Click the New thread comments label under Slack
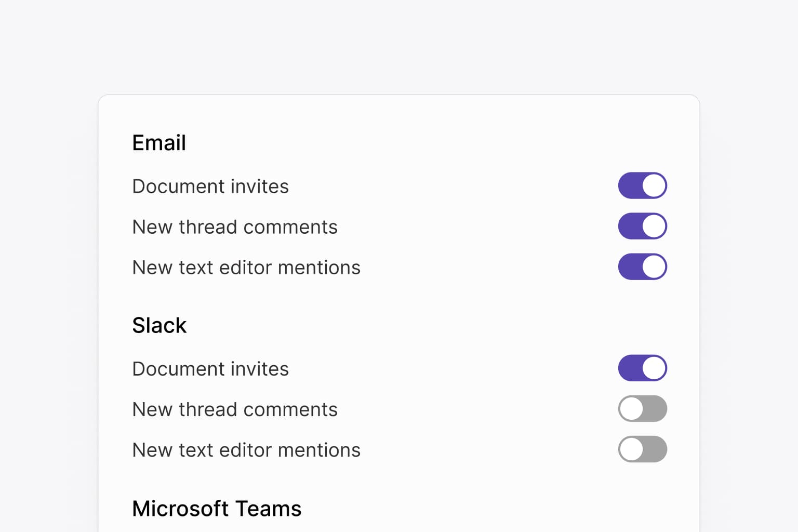Screen dimensions: 798x532 235,409
